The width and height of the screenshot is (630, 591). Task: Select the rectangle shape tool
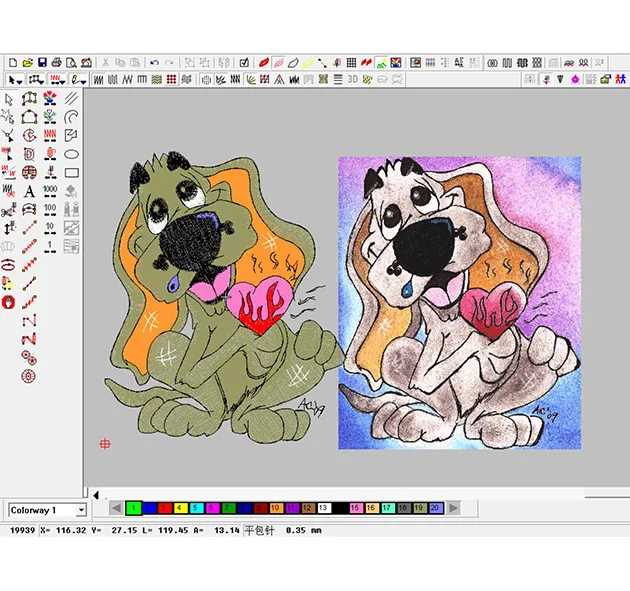(72, 172)
